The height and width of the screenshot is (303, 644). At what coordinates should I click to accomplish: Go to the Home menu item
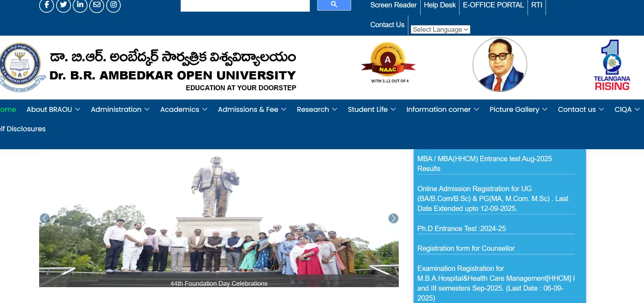pos(8,109)
